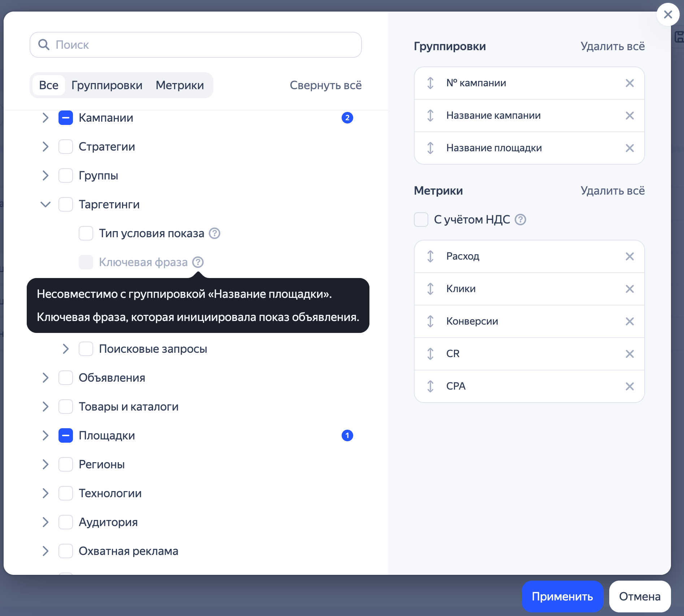Switch to the «Группировки» tab
Screen dimensions: 684x616
click(x=107, y=85)
